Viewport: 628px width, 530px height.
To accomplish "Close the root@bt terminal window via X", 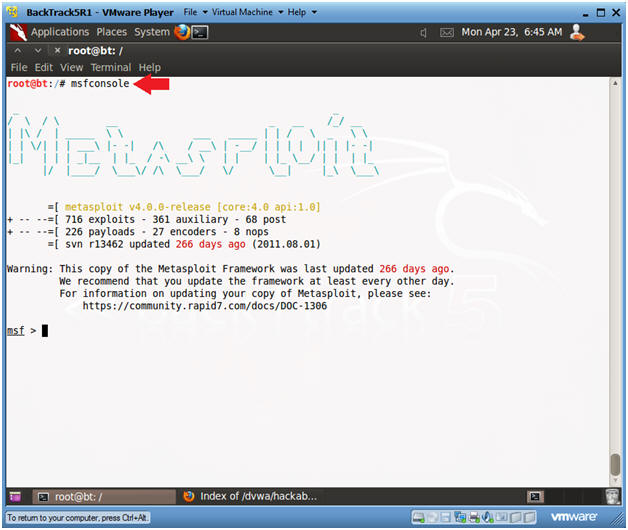I will [57, 50].
